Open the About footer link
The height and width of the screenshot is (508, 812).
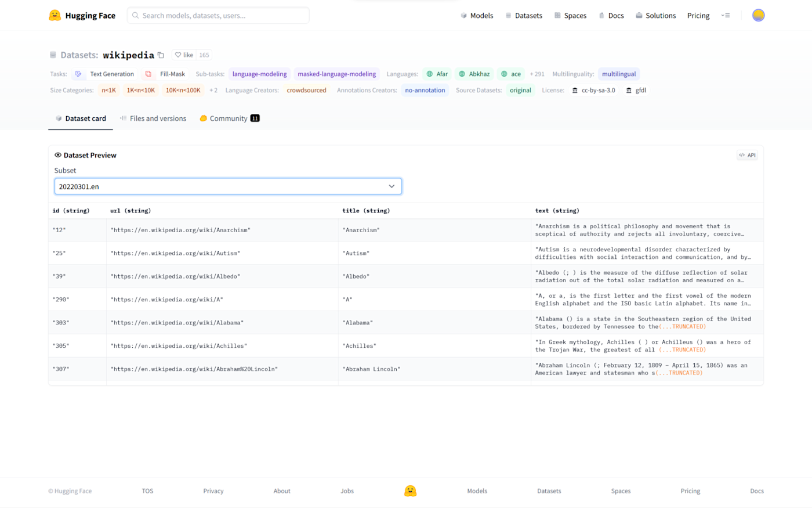pos(282,491)
